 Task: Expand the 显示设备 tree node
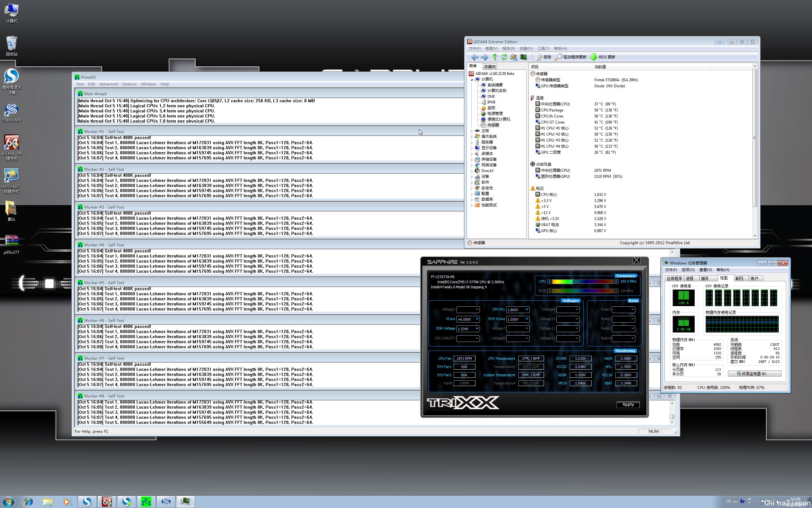point(471,148)
